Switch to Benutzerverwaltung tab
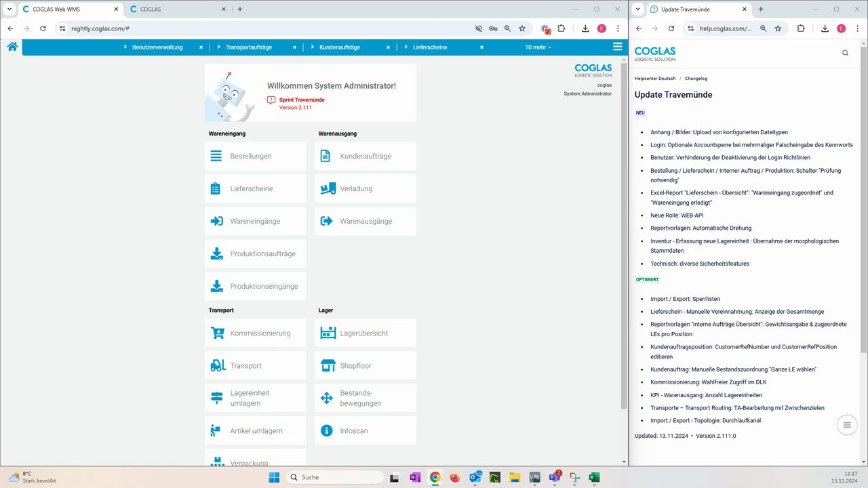This screenshot has width=868, height=488. coord(157,47)
